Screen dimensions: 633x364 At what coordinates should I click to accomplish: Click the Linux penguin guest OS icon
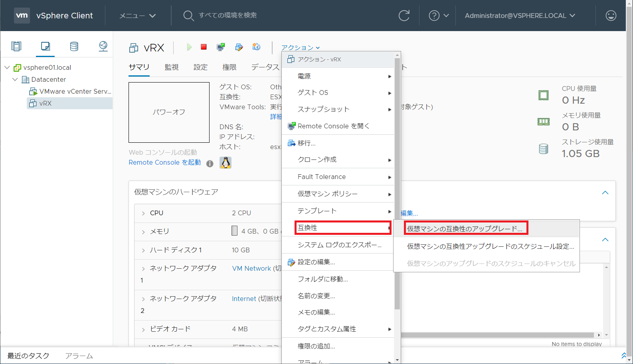click(x=226, y=163)
